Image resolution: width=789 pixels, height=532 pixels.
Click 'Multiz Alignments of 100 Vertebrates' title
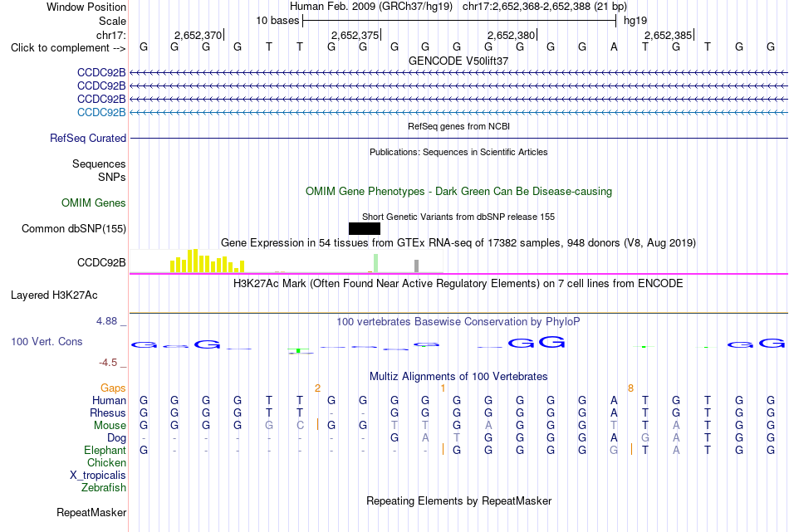[458, 377]
